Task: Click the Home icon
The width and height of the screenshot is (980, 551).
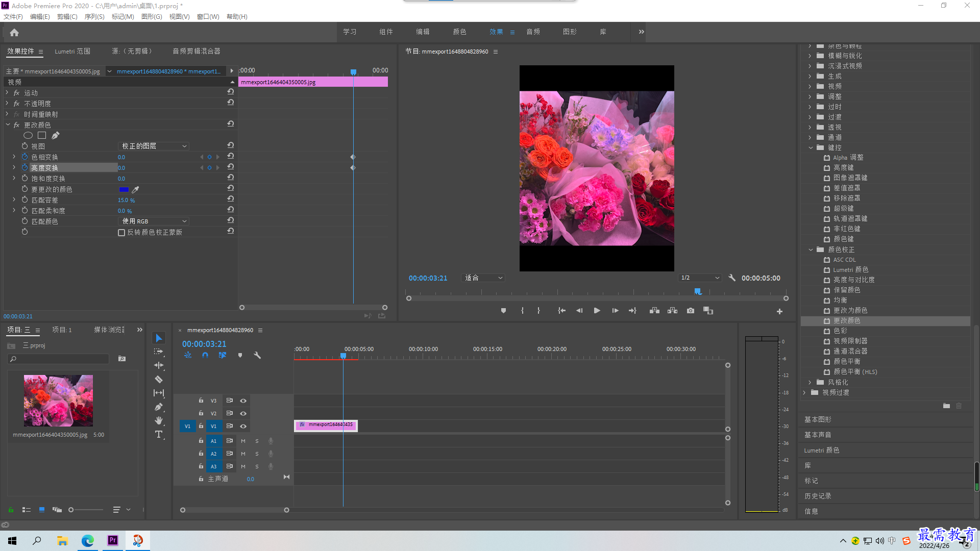Action: coord(14,32)
